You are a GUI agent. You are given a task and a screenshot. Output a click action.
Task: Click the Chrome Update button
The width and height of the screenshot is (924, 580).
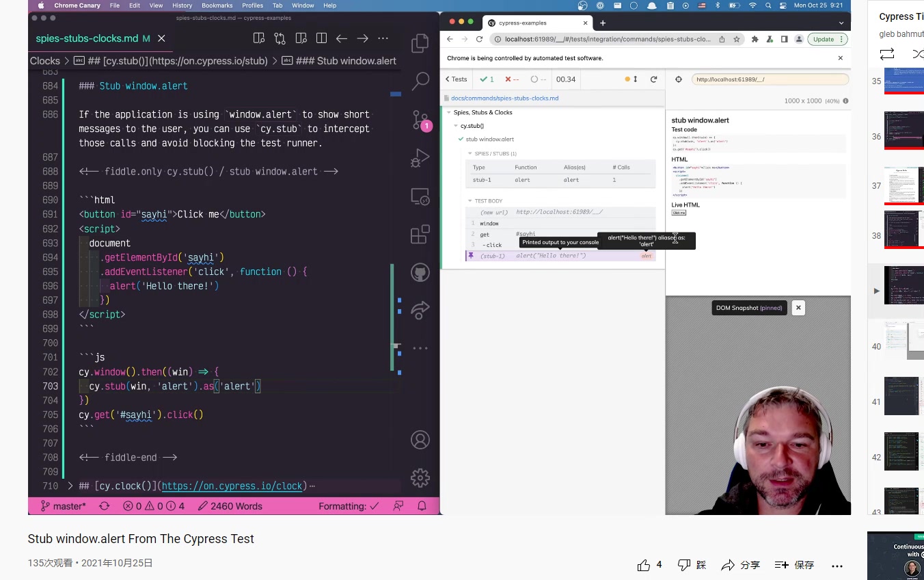pyautogui.click(x=828, y=39)
